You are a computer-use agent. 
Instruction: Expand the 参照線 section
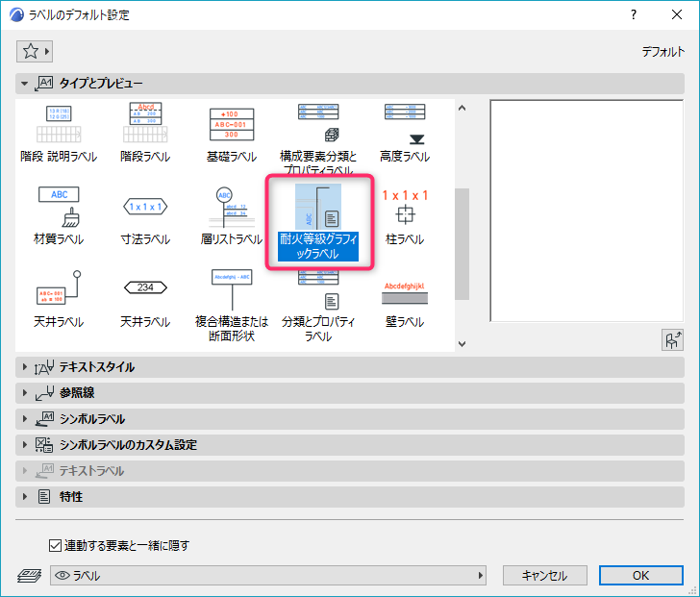[x=25, y=393]
